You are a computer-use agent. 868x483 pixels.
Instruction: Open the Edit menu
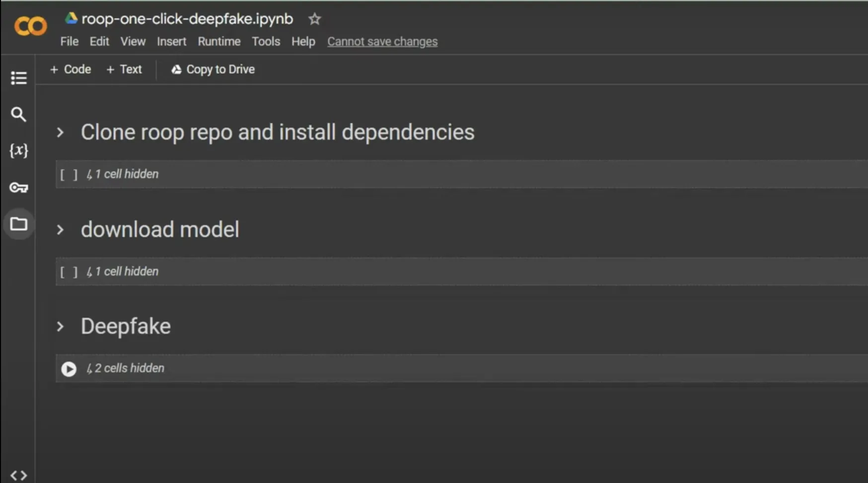(99, 41)
